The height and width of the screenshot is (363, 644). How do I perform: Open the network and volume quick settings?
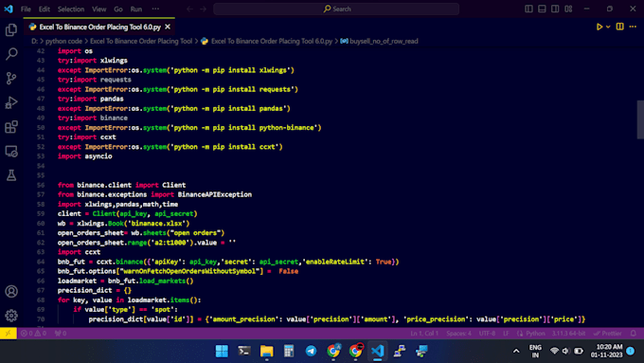[566, 351]
